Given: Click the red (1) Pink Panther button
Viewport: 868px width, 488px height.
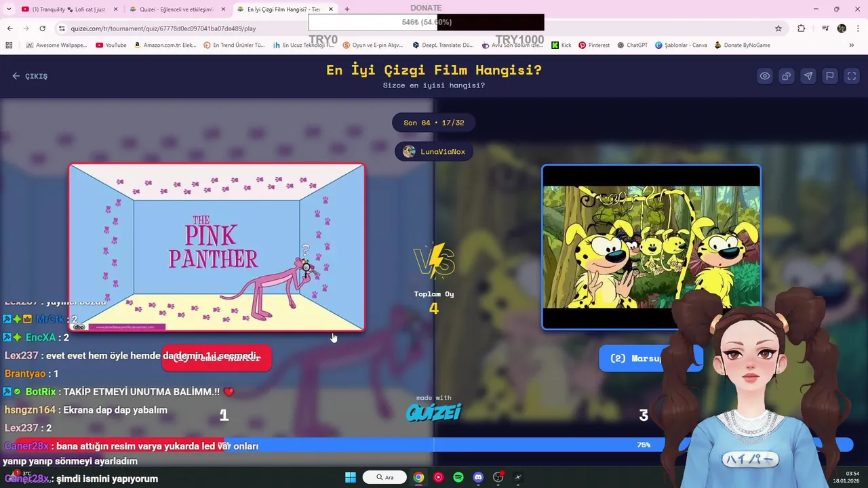Looking at the screenshot, I should click(216, 358).
